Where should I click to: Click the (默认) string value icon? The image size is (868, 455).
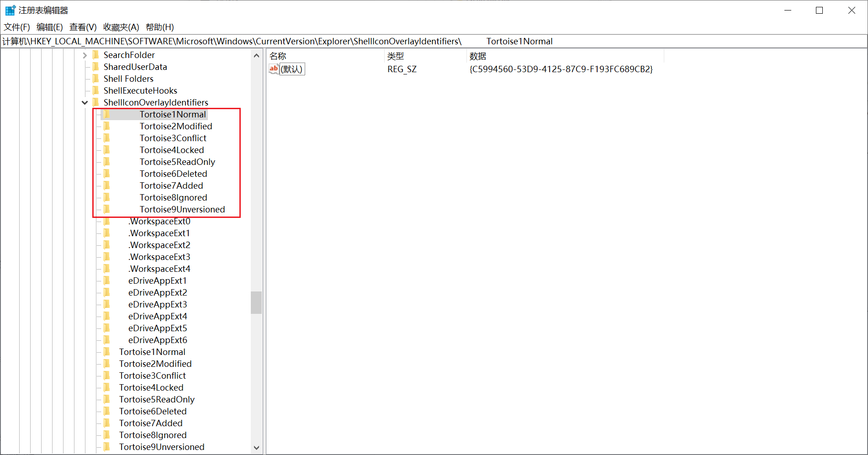(x=274, y=69)
